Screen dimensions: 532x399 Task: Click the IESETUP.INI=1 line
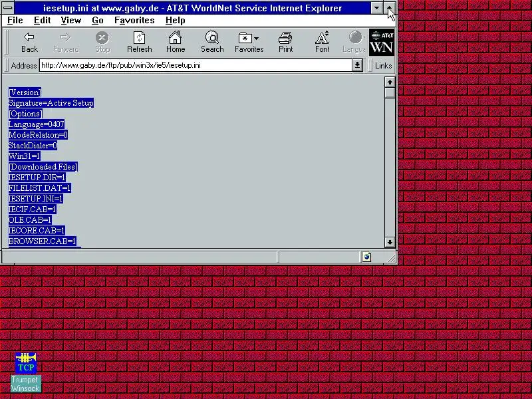pos(36,198)
